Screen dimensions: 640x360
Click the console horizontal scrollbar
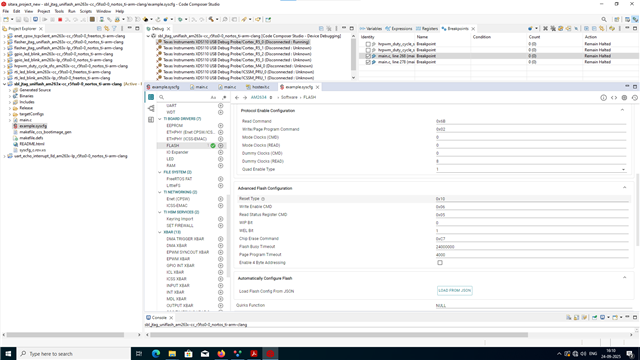coord(339,335)
